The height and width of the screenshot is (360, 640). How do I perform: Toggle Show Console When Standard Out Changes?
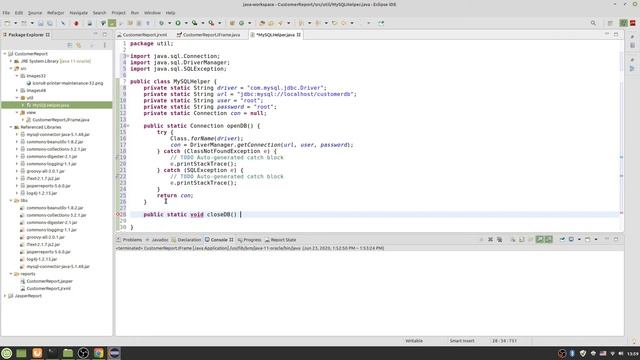click(x=540, y=240)
